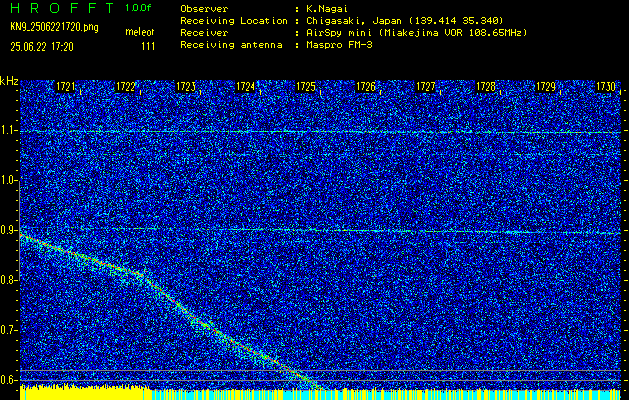Click the Observer field label
The height and width of the screenshot is (400, 629).
(x=204, y=8)
